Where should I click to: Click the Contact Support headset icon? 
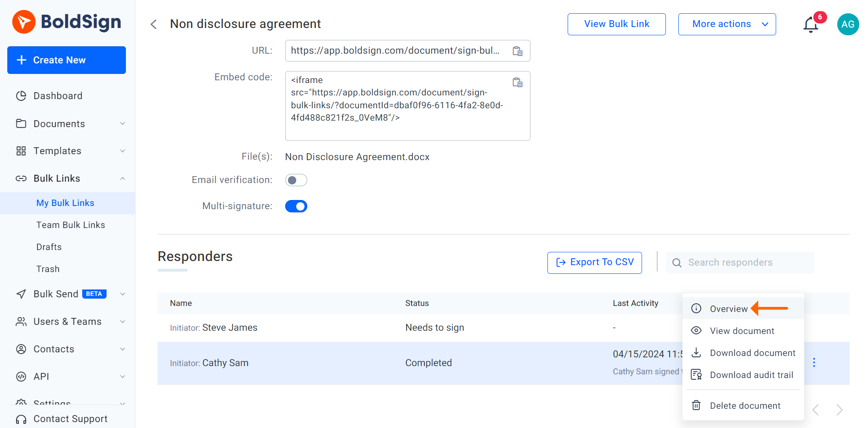[x=21, y=419]
